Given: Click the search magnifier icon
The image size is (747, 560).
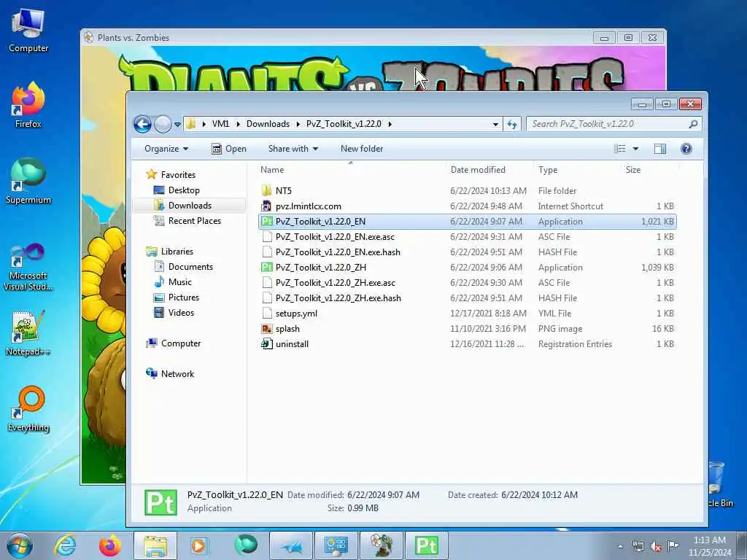Looking at the screenshot, I should [693, 124].
